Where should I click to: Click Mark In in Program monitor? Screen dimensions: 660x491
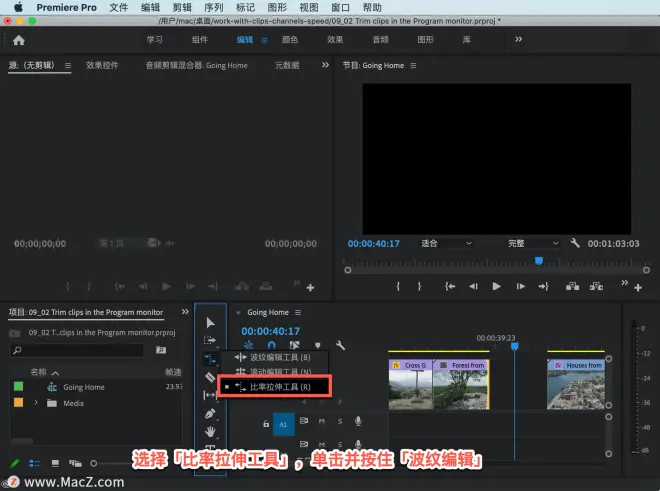[398, 286]
